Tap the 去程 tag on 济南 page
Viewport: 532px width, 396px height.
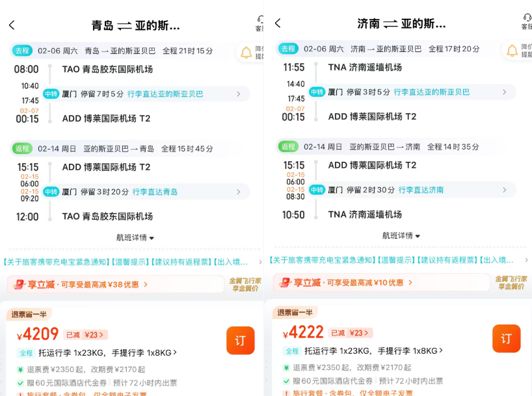(x=288, y=49)
